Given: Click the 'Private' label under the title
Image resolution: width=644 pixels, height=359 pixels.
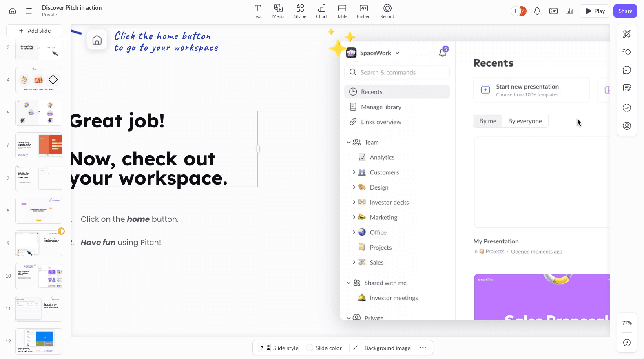Looking at the screenshot, I should (x=49, y=15).
